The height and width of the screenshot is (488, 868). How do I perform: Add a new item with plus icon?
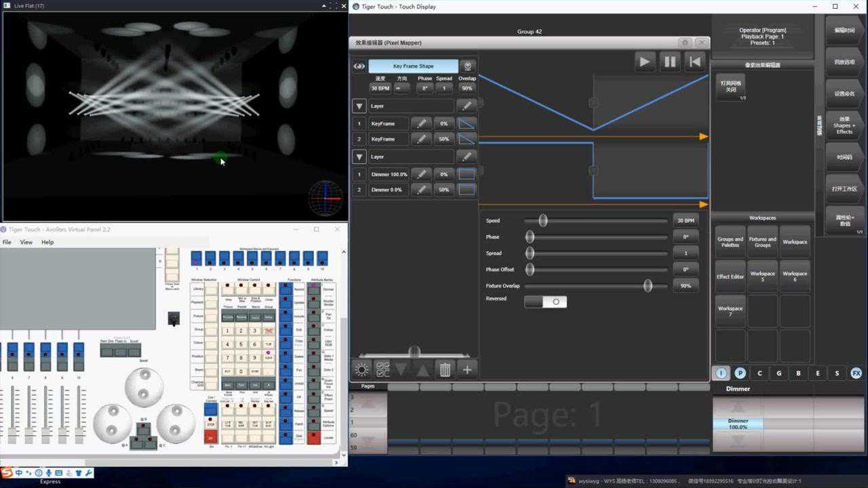point(467,369)
